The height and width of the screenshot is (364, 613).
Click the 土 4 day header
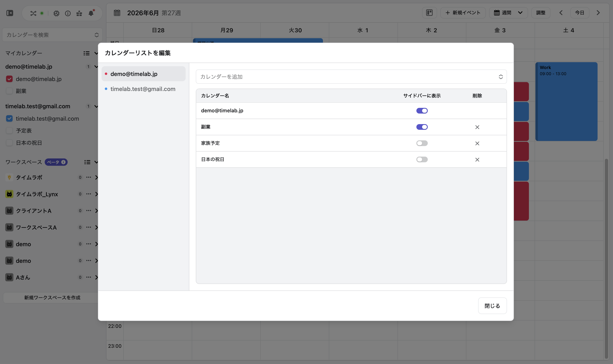point(569,30)
